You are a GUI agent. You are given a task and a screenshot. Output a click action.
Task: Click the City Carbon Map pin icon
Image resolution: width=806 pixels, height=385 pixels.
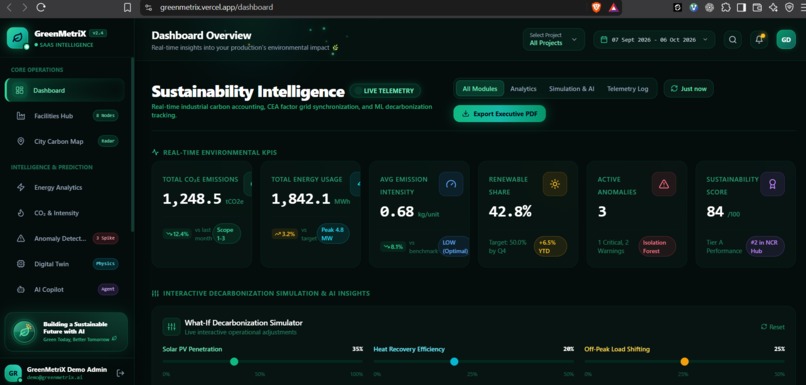[21, 141]
